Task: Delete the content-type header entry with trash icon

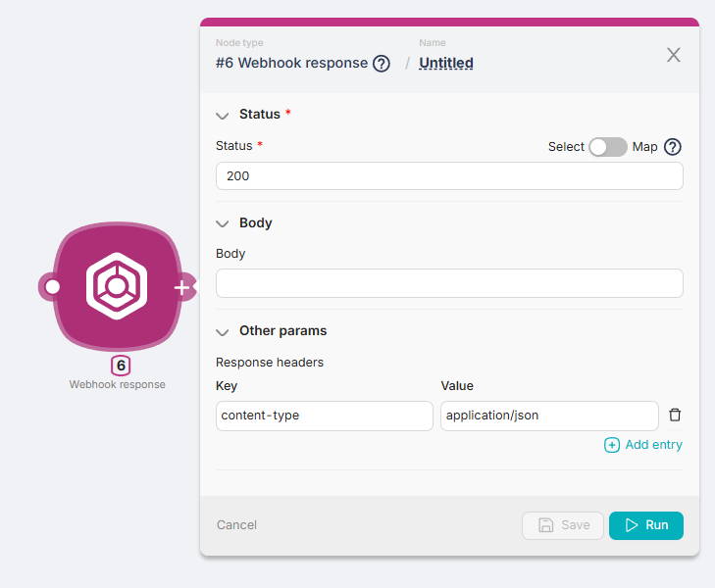Action: coord(675,415)
